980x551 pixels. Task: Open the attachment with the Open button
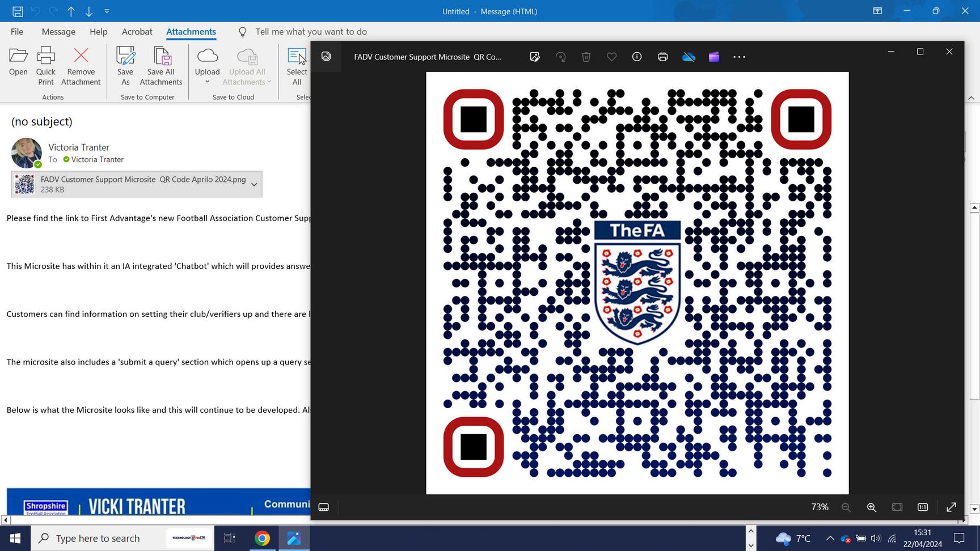tap(18, 61)
